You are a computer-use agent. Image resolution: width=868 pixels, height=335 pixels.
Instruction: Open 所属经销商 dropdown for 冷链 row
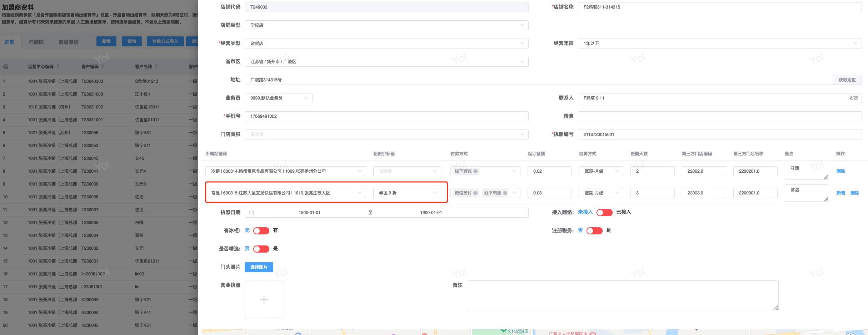pos(286,171)
